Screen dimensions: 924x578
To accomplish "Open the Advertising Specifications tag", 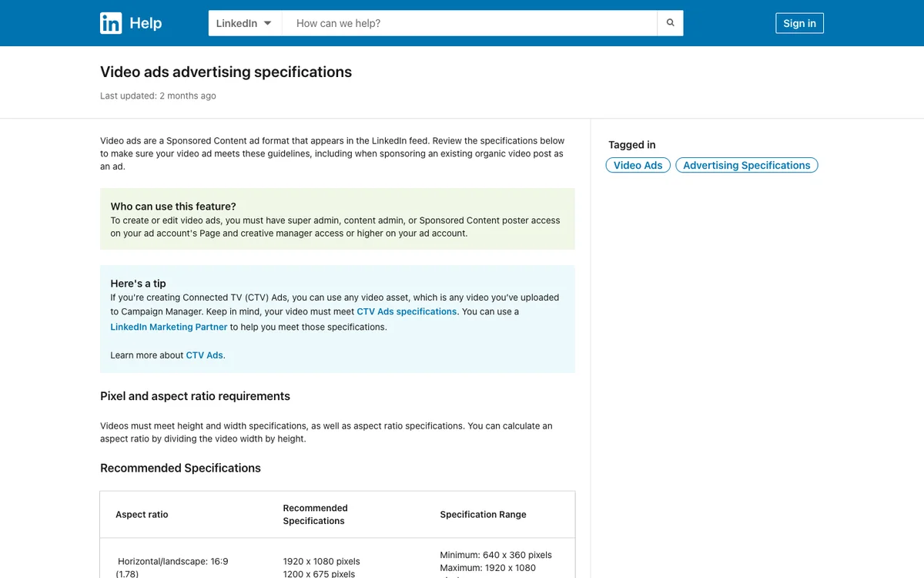I will pyautogui.click(x=747, y=165).
